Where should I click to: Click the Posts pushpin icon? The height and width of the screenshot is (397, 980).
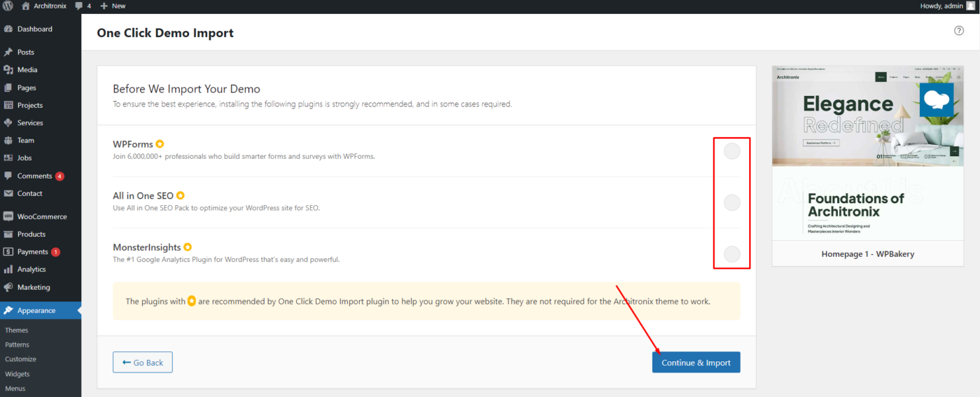[8, 53]
